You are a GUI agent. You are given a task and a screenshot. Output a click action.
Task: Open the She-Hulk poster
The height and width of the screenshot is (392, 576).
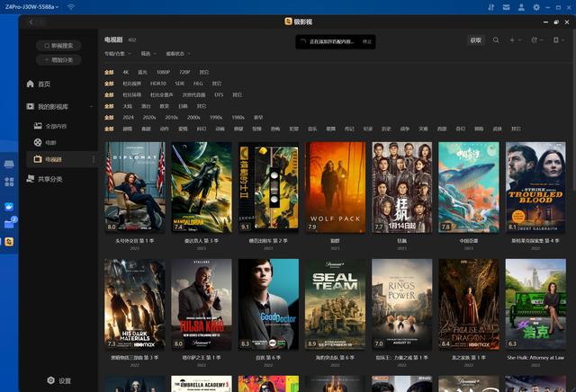(535, 304)
